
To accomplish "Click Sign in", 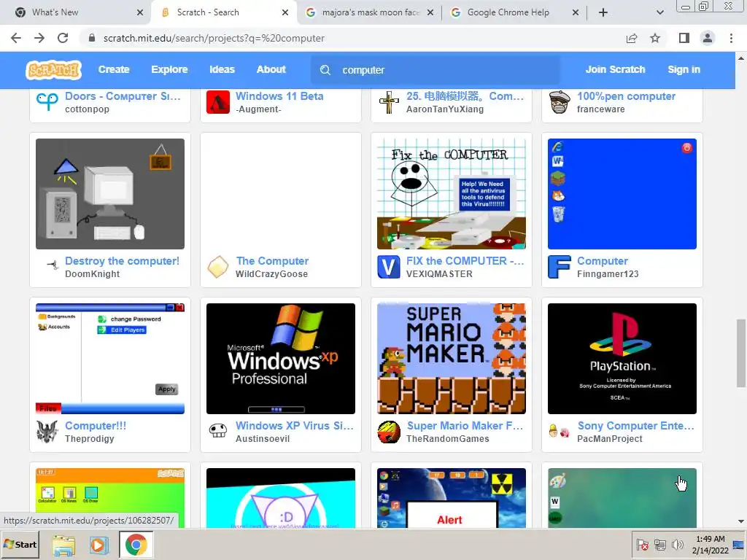I will (x=684, y=69).
